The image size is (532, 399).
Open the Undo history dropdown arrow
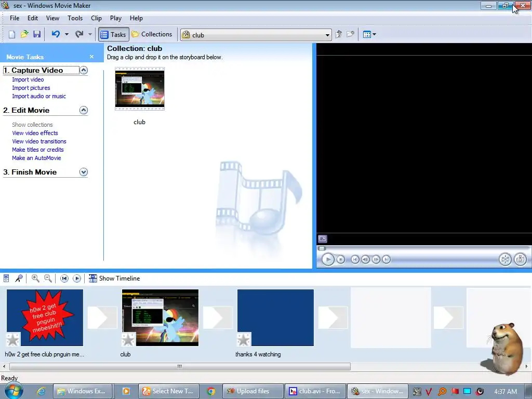[66, 34]
